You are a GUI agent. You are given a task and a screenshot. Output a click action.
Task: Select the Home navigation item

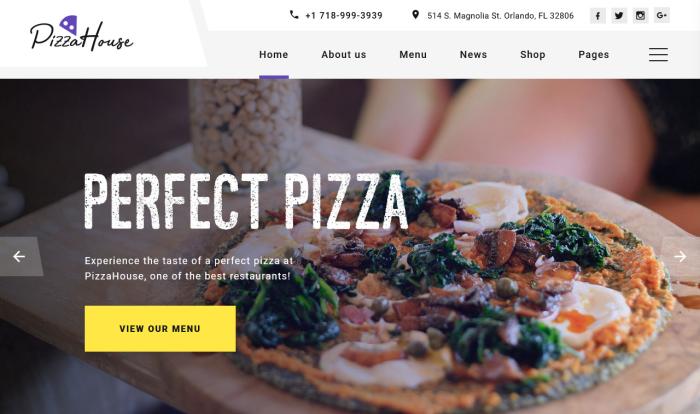(x=274, y=54)
